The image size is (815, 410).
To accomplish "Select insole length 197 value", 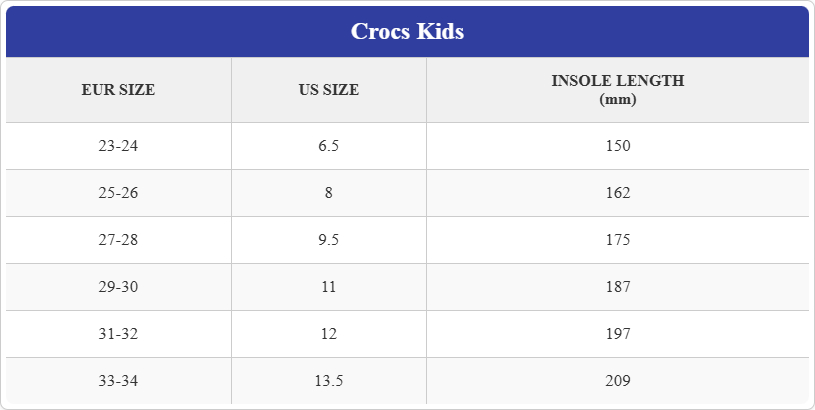I will click(617, 334).
